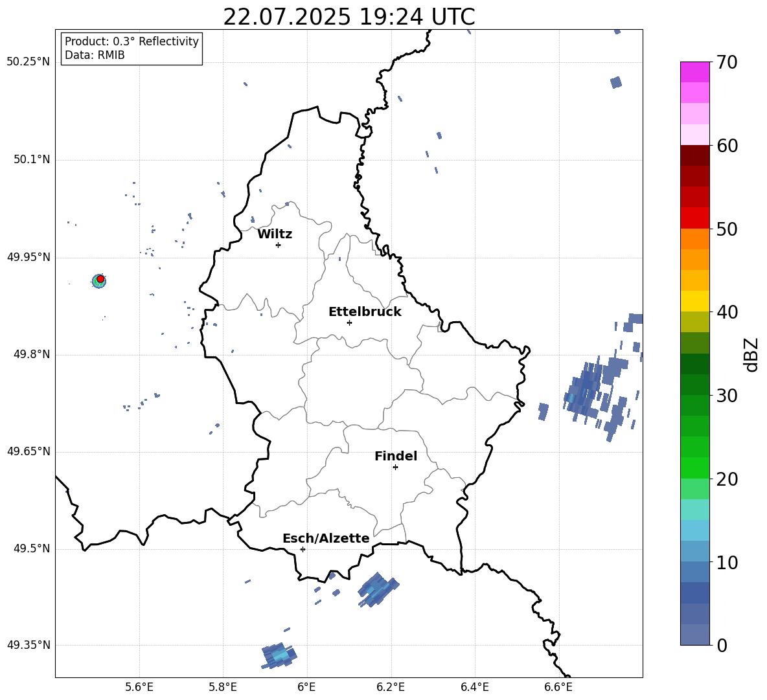Screen dimensions: 767x700
Task: Click the cross marker below Wiltz
Action: click(278, 245)
